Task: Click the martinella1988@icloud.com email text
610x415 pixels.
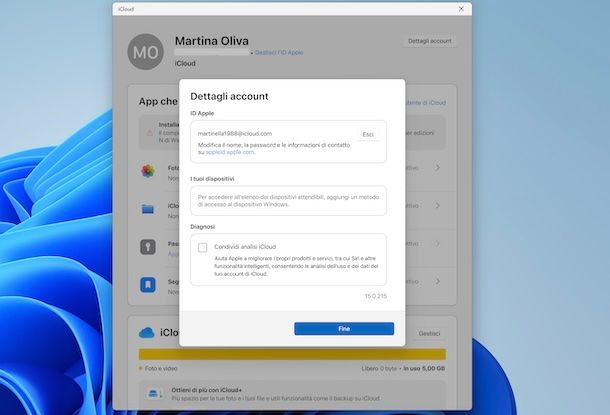Action: 235,133
